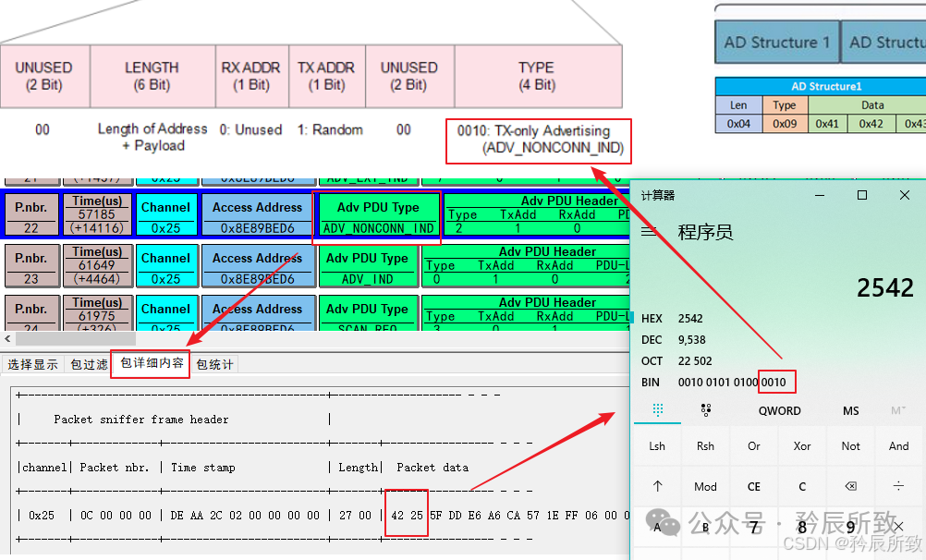Image resolution: width=926 pixels, height=560 pixels.
Task: Click the And bitwise key
Action: point(898,446)
